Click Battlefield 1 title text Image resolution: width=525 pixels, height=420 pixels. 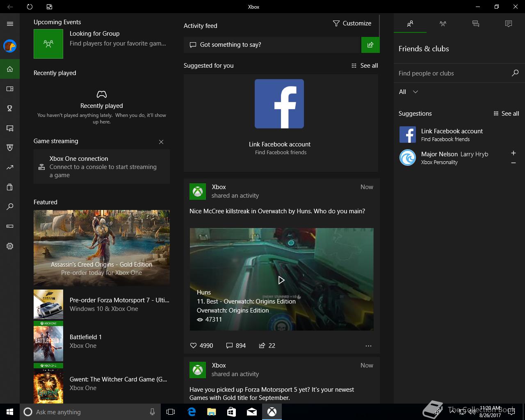point(86,337)
